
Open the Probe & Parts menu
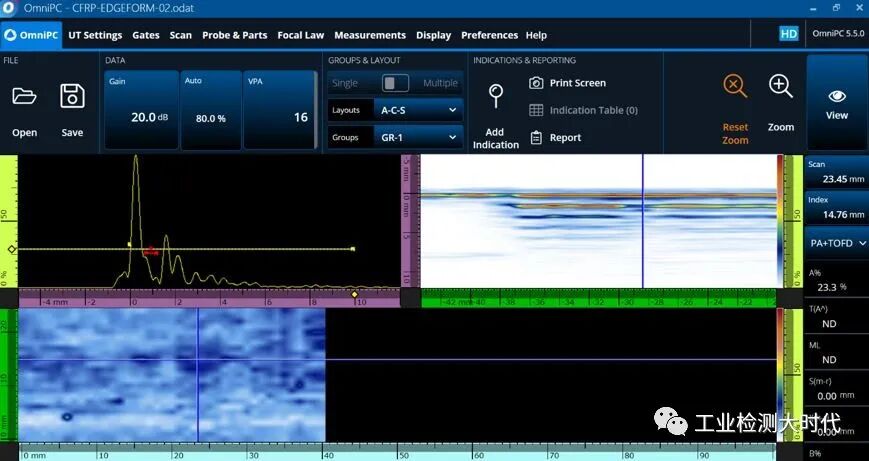pos(234,35)
